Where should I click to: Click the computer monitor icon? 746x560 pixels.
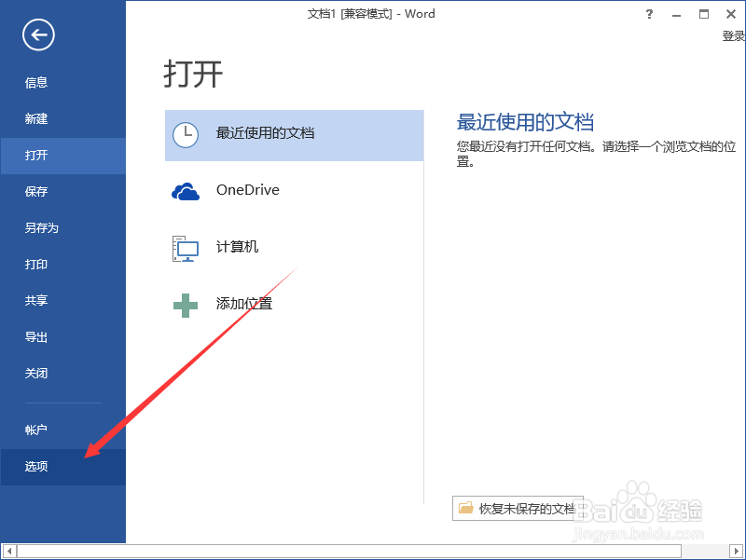coord(186,249)
